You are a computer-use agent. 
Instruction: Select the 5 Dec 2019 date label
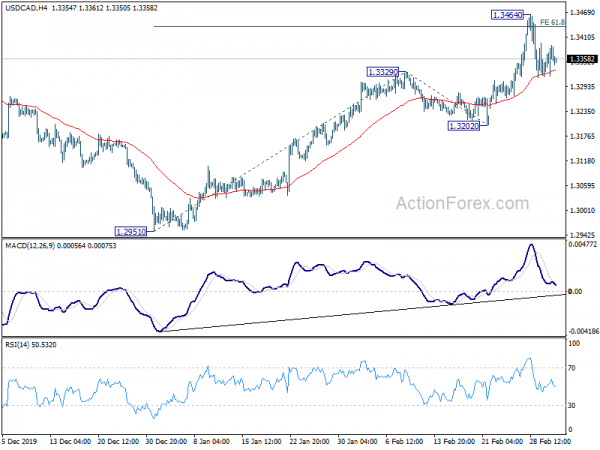pyautogui.click(x=20, y=441)
